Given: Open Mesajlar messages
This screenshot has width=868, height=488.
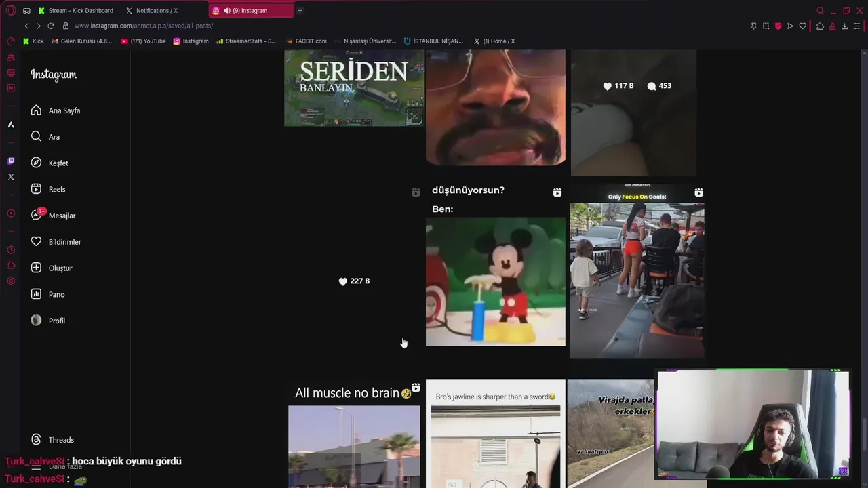Looking at the screenshot, I should click(53, 216).
